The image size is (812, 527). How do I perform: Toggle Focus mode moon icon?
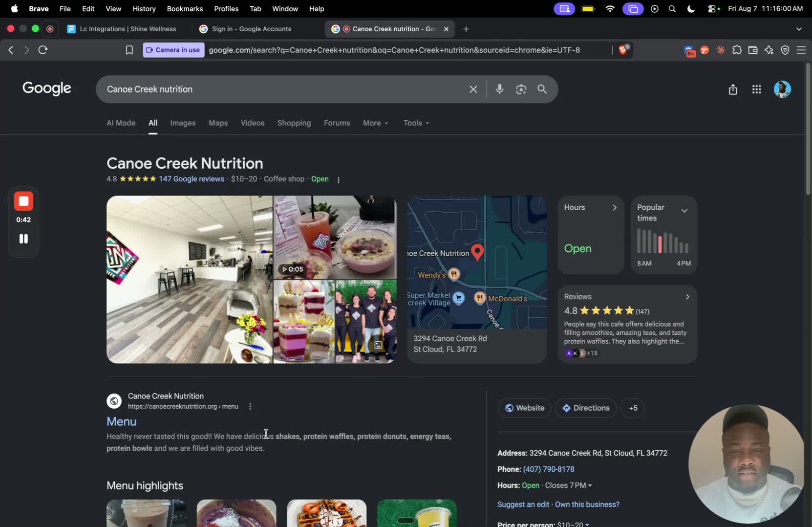[x=691, y=9]
